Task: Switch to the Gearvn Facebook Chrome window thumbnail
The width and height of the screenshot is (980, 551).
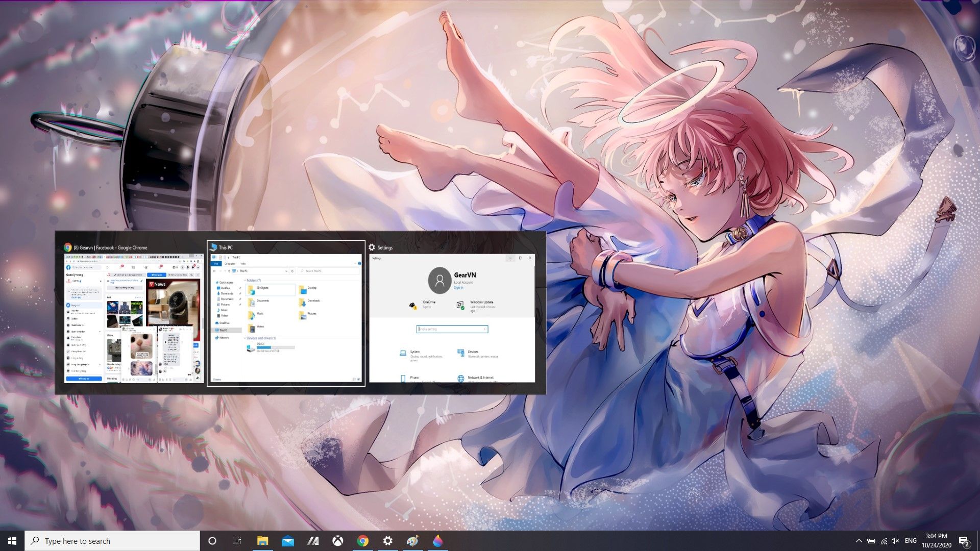Action: (134, 318)
